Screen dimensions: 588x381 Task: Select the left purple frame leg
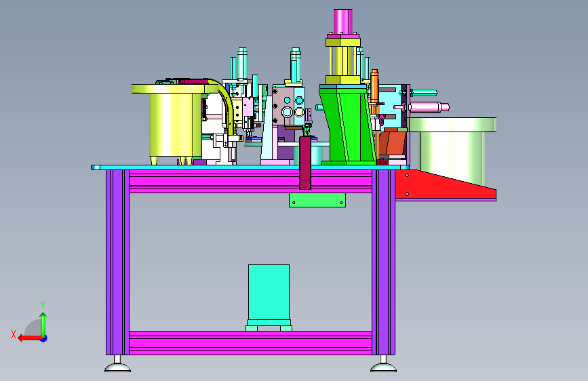[x=117, y=262]
